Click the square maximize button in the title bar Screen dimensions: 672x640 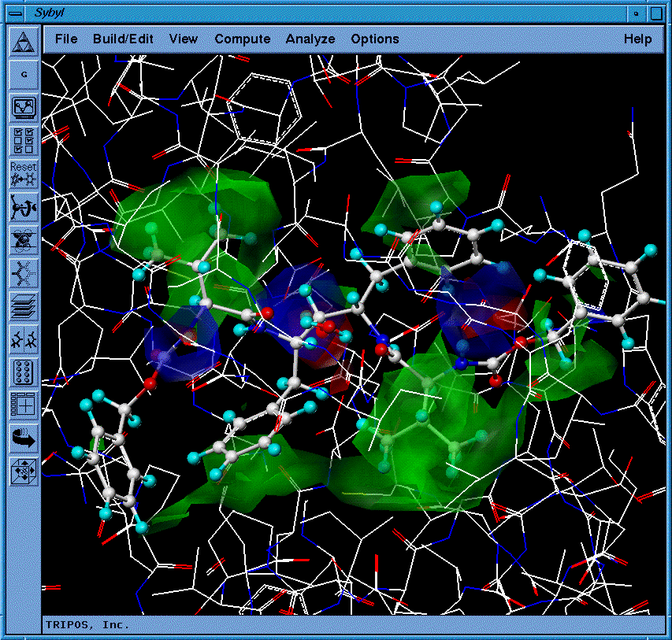pyautogui.click(x=656, y=13)
